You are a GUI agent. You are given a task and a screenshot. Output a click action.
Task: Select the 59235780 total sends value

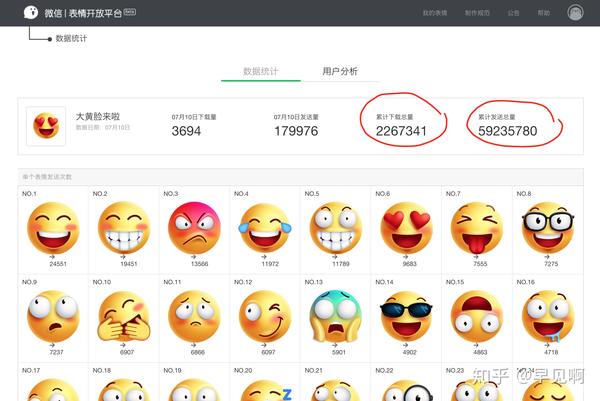(508, 131)
